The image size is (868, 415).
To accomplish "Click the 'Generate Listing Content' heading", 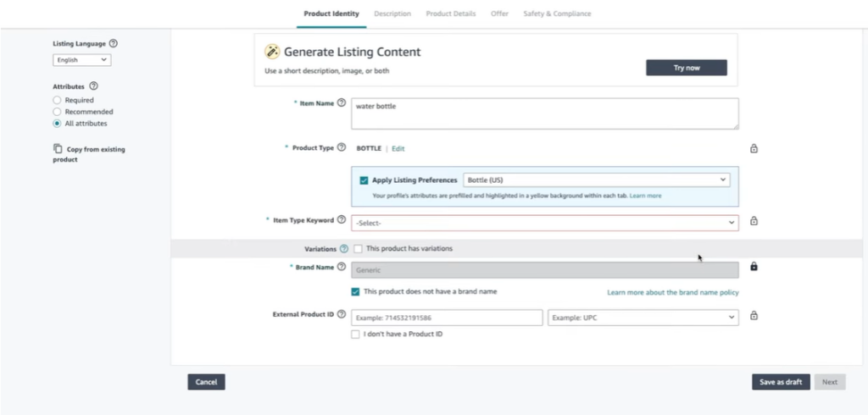I will pyautogui.click(x=352, y=52).
